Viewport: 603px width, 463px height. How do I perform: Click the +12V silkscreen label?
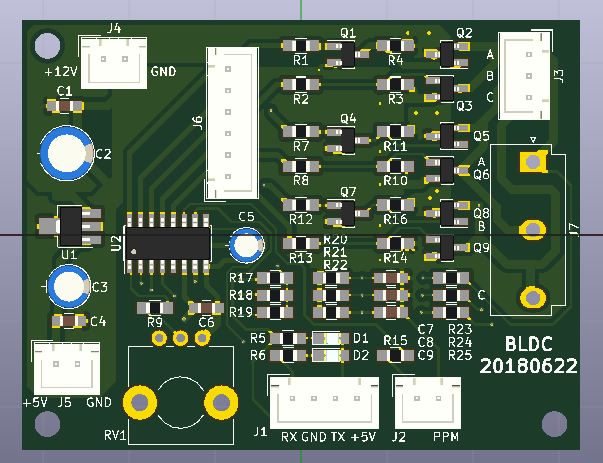[x=62, y=72]
